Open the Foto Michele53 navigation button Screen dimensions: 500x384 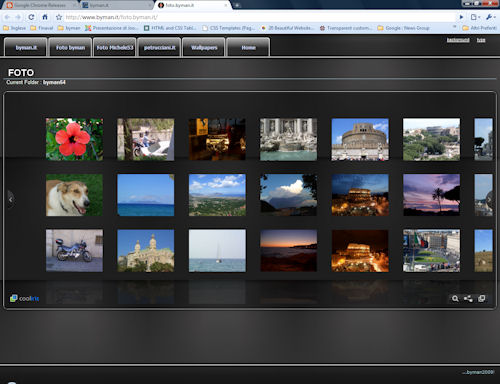pyautogui.click(x=115, y=47)
